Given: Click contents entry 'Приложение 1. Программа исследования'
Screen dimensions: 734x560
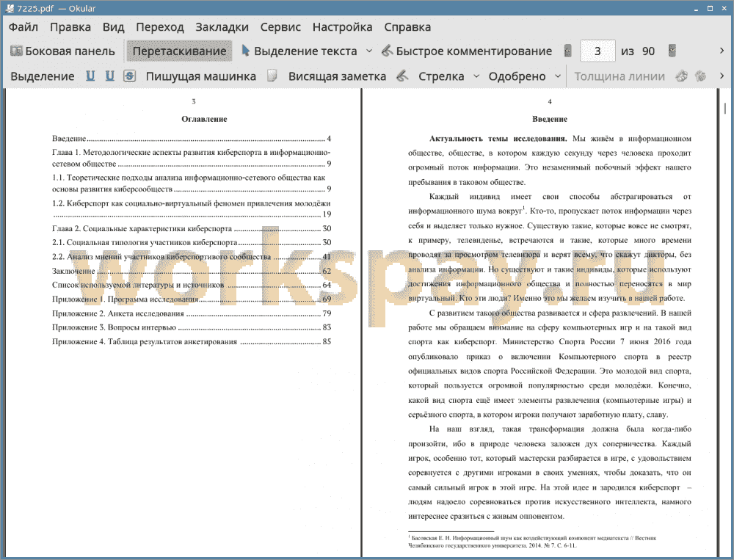Looking at the screenshot, I should (x=192, y=299).
